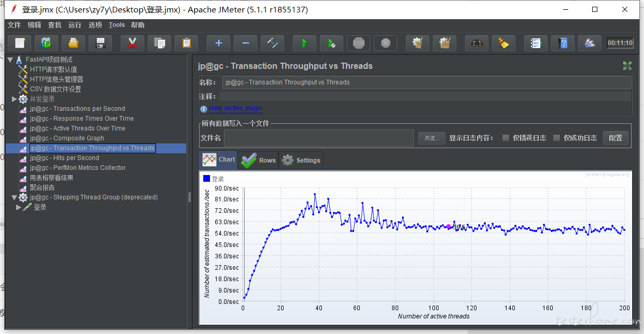Click the 浏览... browse button

(432, 138)
